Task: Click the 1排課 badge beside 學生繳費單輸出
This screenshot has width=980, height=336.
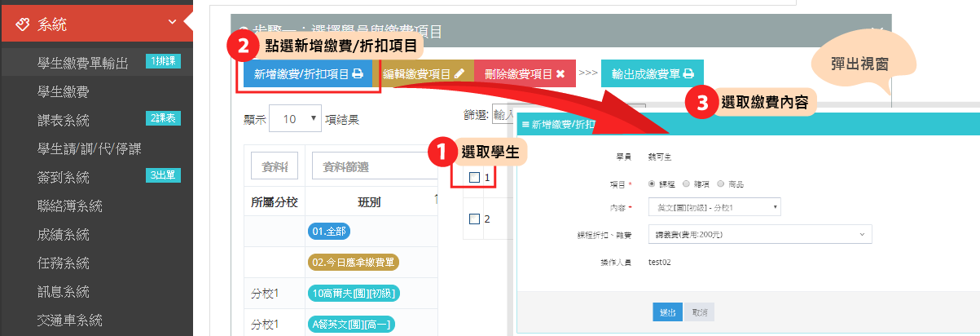Action: pyautogui.click(x=164, y=62)
